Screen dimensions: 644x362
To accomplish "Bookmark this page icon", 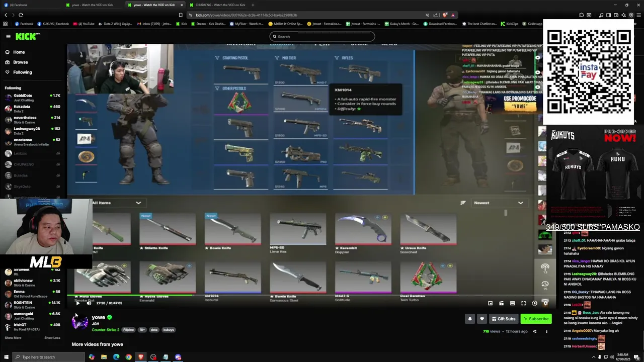I will pyautogui.click(x=180, y=15).
